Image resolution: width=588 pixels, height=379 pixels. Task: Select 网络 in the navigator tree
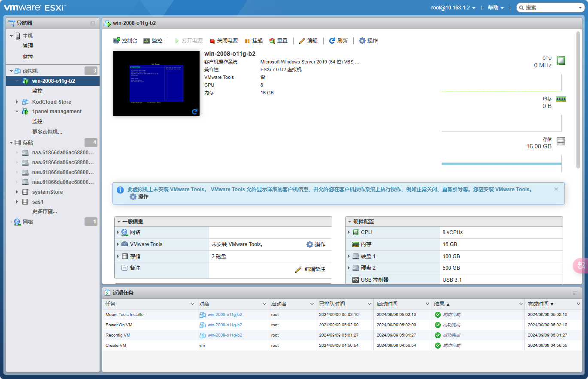(28, 222)
